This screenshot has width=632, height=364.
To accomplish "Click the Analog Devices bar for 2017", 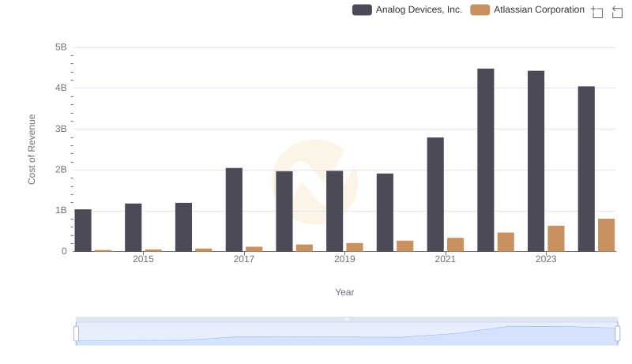I will pyautogui.click(x=234, y=210).
